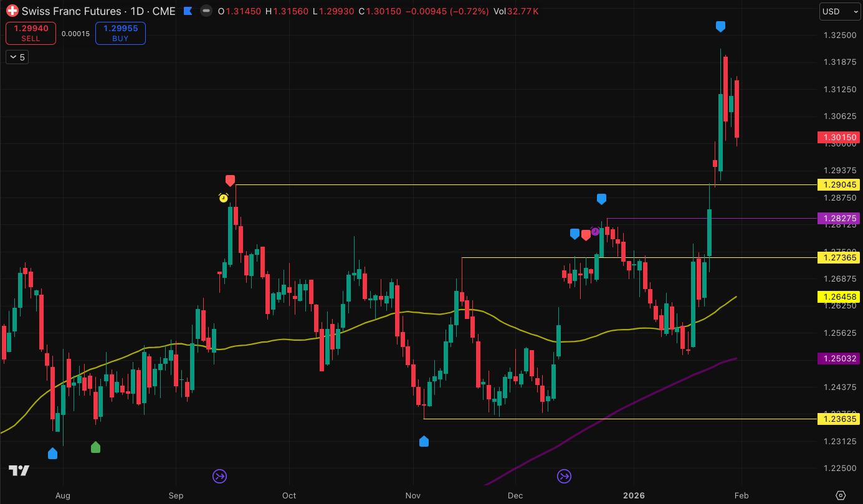This screenshot has width=863, height=504.
Task: Click the yellow price label 1.29045
Action: tap(838, 185)
